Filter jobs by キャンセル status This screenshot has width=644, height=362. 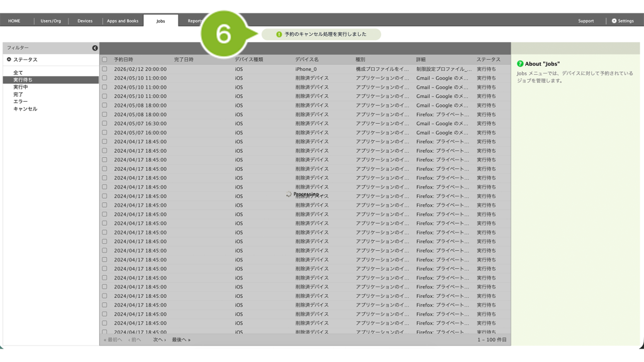(25, 109)
